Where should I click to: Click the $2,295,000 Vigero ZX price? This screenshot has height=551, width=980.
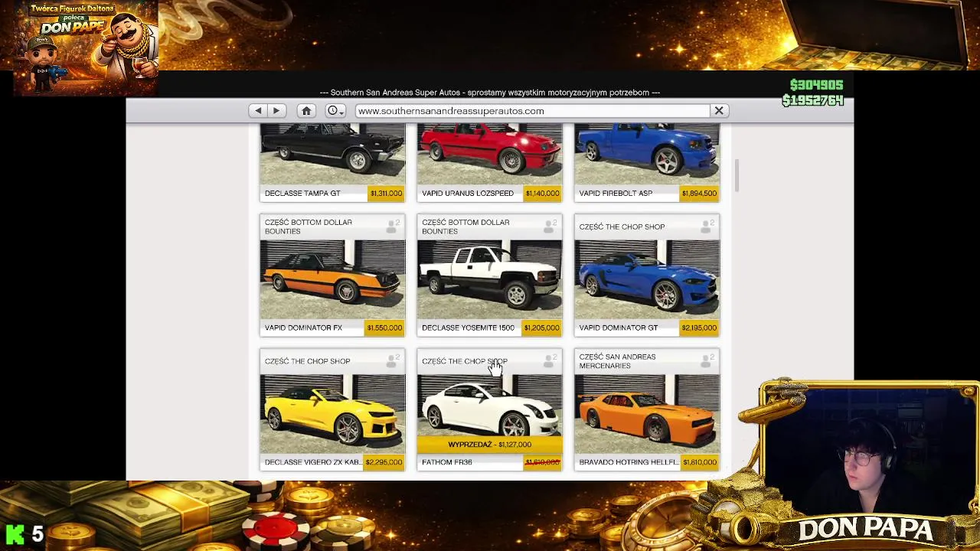(x=384, y=462)
